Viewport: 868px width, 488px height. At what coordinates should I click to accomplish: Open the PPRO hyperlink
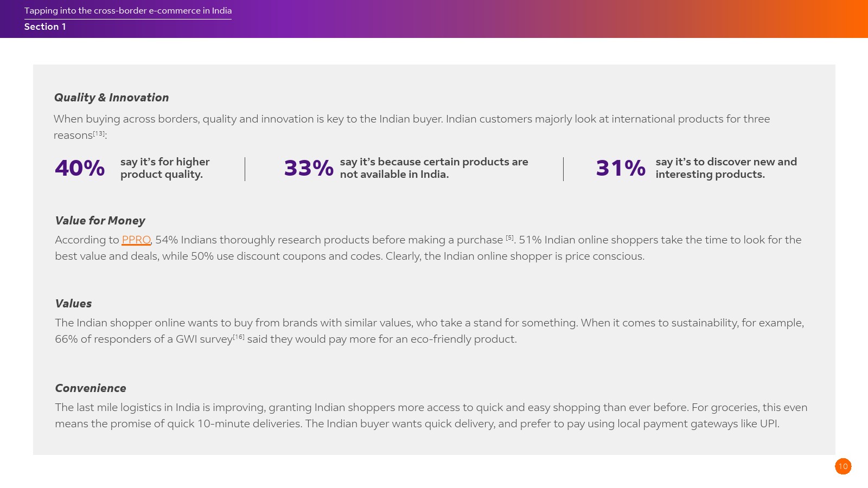click(x=136, y=240)
